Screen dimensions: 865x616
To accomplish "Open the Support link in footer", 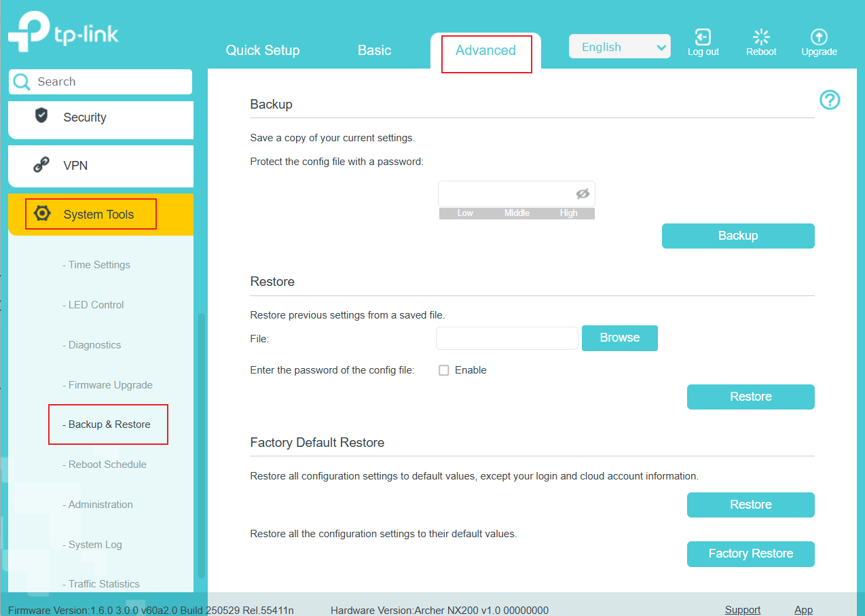I will pos(743,610).
